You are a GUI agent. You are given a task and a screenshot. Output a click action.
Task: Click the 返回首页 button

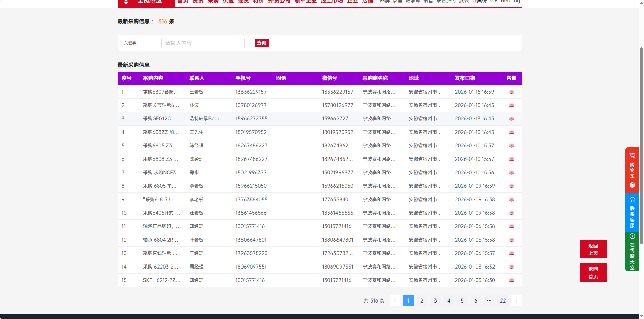click(x=593, y=273)
